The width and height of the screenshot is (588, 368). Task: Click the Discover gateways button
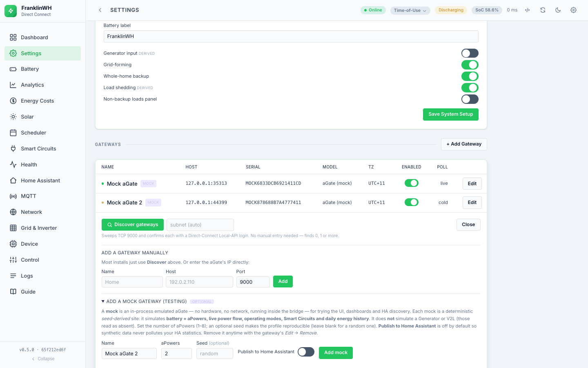point(132,224)
